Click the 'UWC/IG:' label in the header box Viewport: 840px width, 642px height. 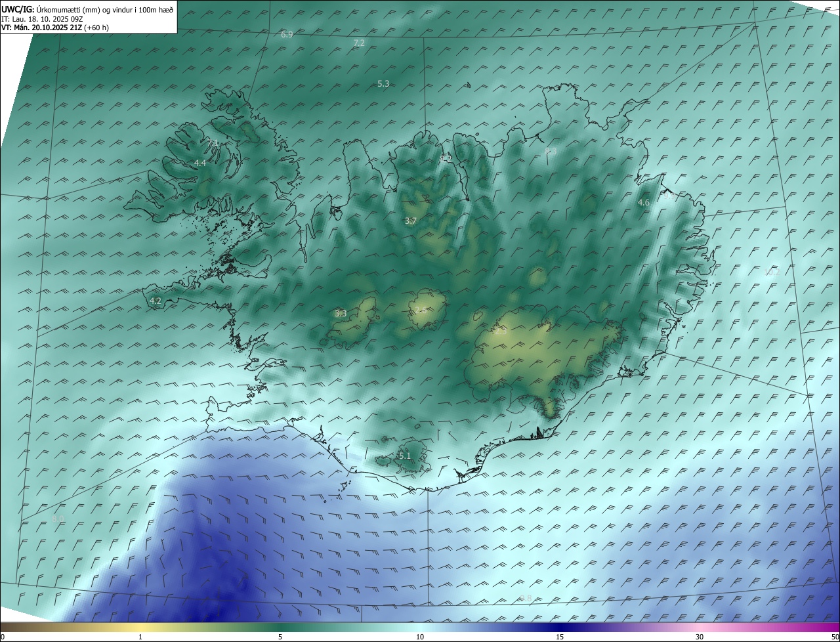(x=18, y=9)
